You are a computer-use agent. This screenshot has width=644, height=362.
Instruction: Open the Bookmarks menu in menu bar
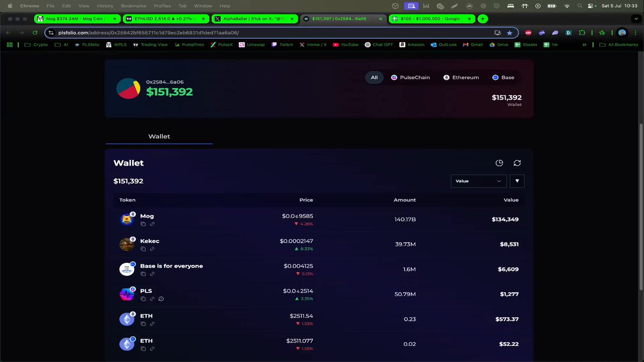click(133, 6)
